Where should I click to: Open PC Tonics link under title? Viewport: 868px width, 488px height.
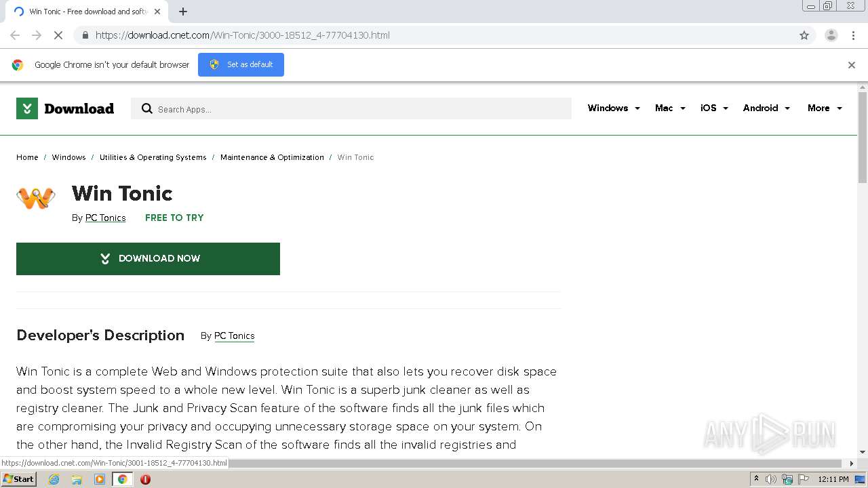pyautogui.click(x=105, y=218)
